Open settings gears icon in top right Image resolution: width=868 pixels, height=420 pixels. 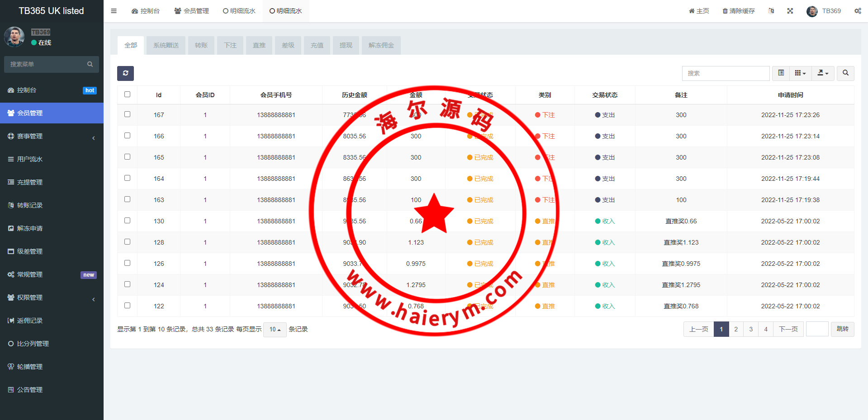coord(857,11)
